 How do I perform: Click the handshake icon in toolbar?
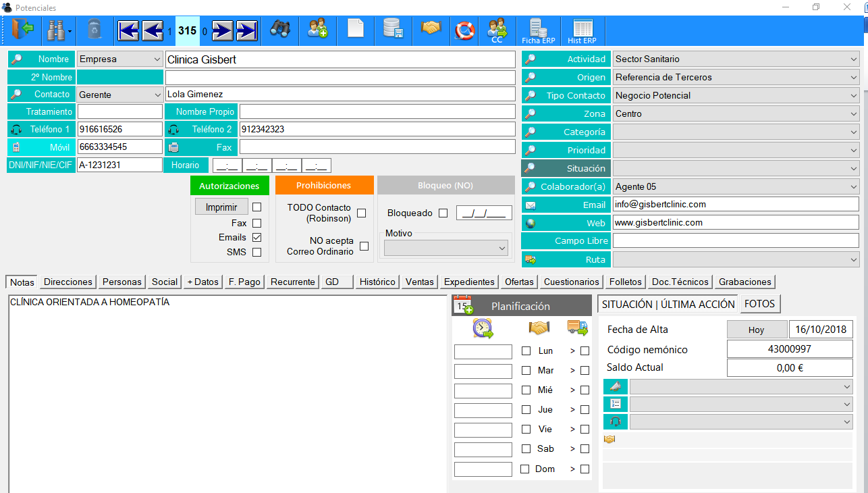[x=431, y=28]
